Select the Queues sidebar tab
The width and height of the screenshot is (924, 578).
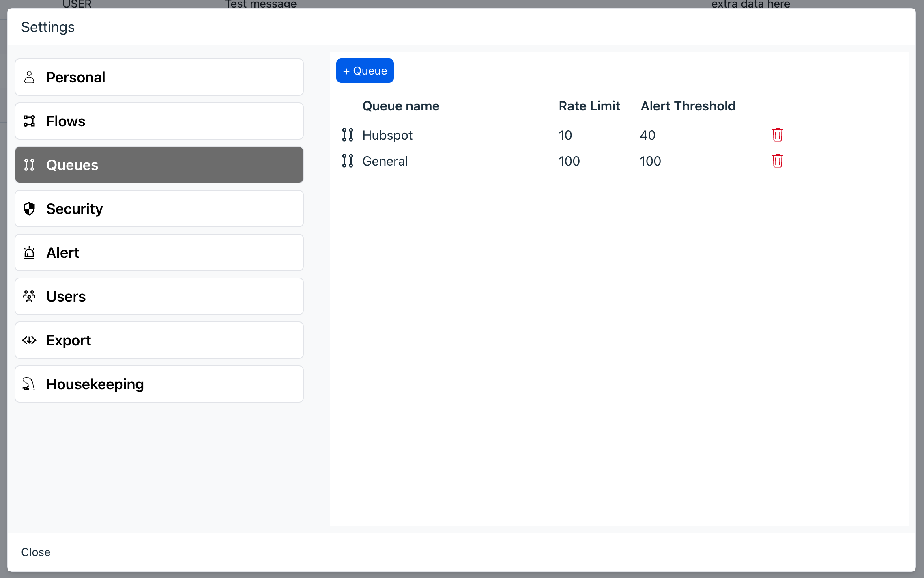pyautogui.click(x=159, y=165)
